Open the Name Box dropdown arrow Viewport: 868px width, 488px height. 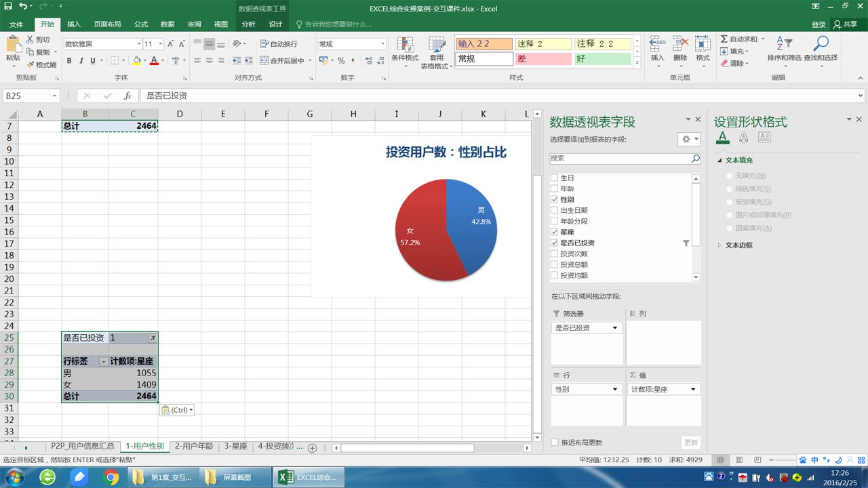tap(54, 96)
